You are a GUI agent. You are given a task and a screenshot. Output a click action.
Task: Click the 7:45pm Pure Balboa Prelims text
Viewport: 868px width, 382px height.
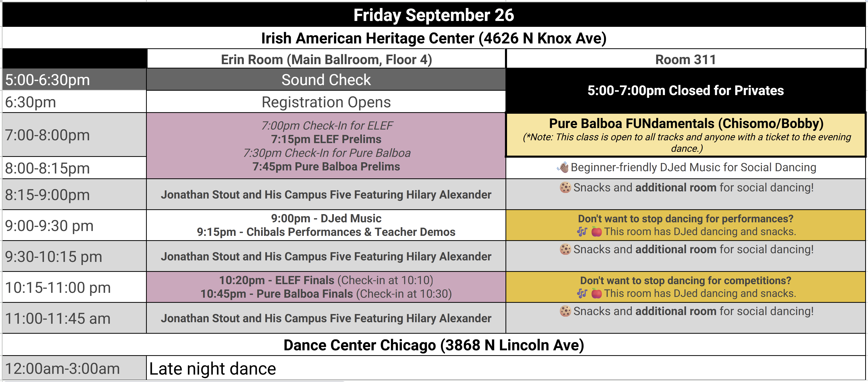pyautogui.click(x=326, y=167)
